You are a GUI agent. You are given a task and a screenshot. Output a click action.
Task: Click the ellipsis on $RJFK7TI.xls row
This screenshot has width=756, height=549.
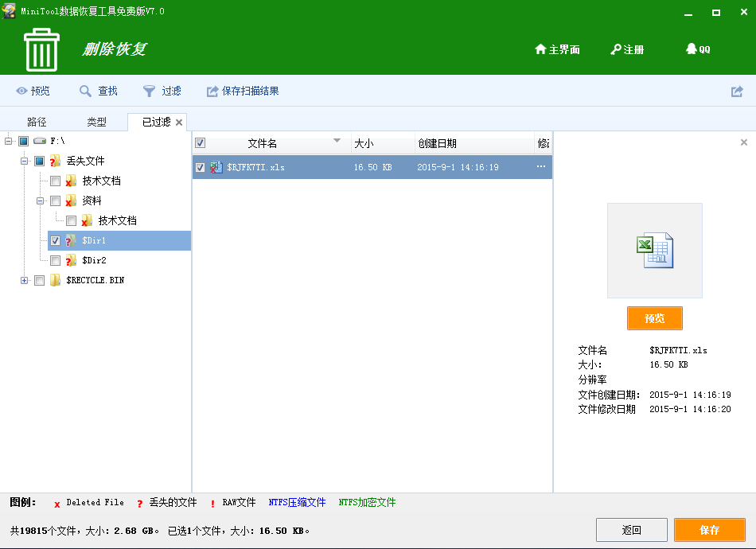[x=541, y=166]
